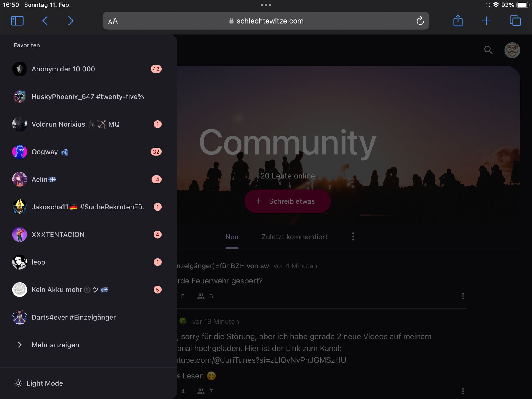Open the profile avatar in the top right
The image size is (532, 399).
tap(512, 50)
